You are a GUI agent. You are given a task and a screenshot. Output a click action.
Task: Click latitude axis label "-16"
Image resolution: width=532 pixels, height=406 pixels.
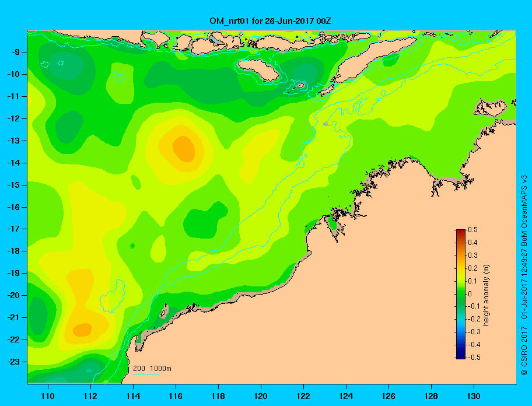15,207
